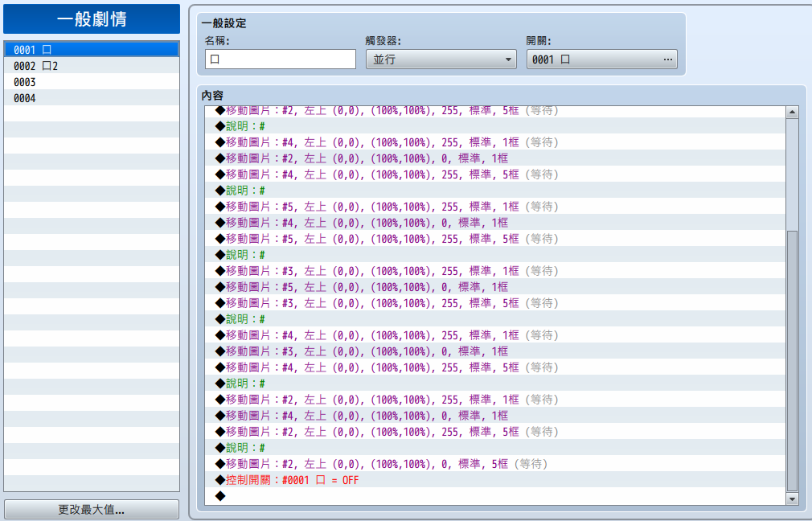
Task: Select common event 0001 口 in list
Action: click(x=92, y=50)
